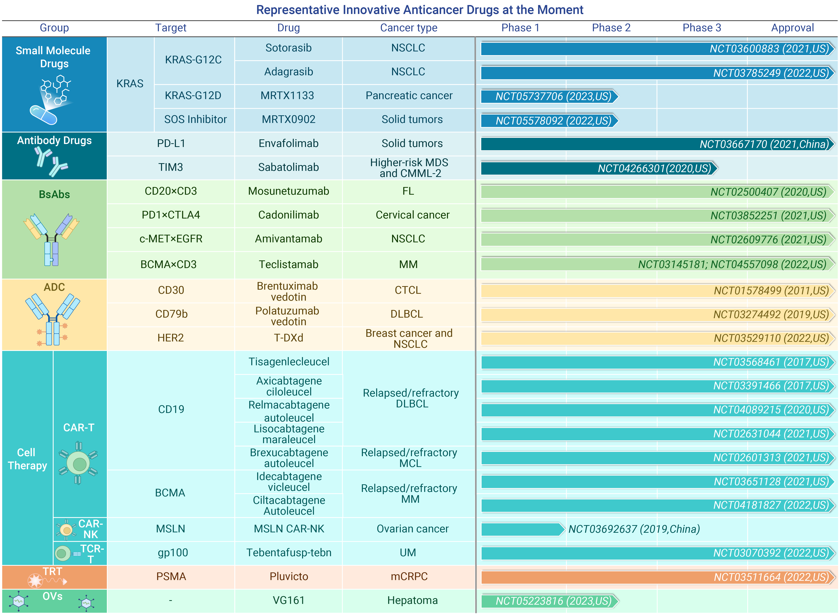Select the Phase 2 column header
Screen dimensions: 840x616
click(x=611, y=28)
